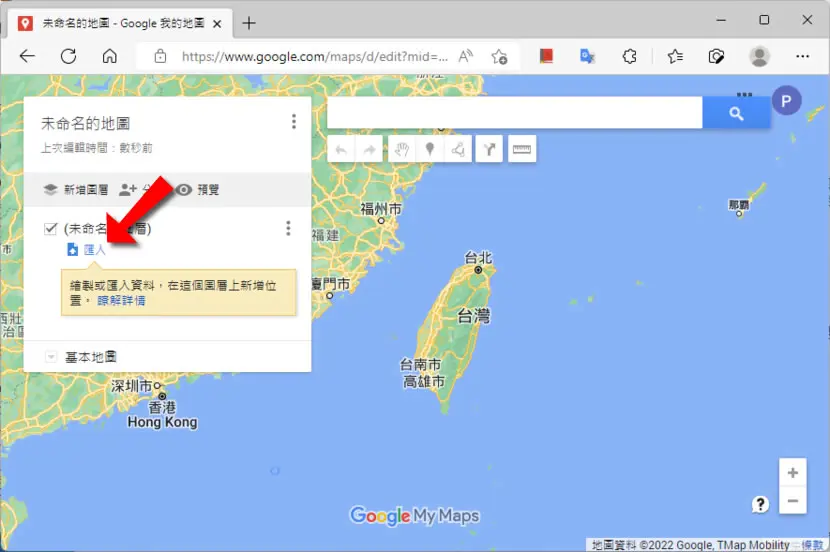Screen dimensions: 830x552
Task: Zoom out with the minus button
Action: (x=792, y=501)
